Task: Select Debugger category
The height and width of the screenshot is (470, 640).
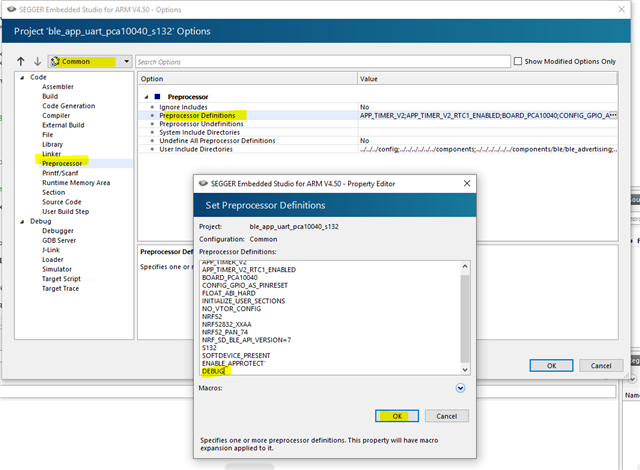Action: pyautogui.click(x=58, y=231)
